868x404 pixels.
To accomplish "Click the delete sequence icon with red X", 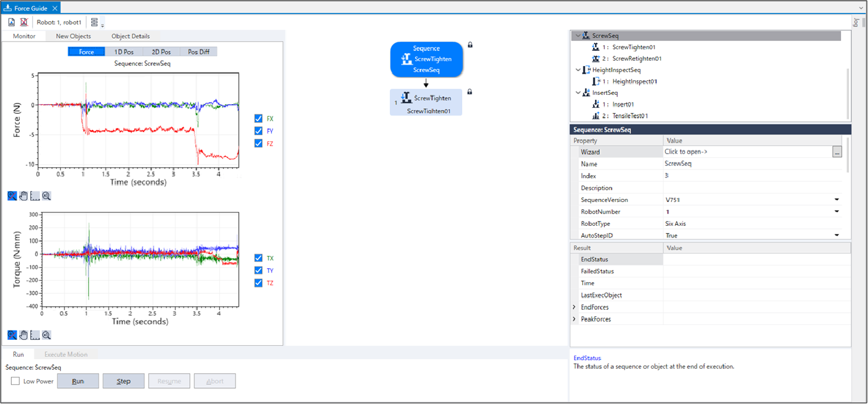I will click(x=24, y=22).
